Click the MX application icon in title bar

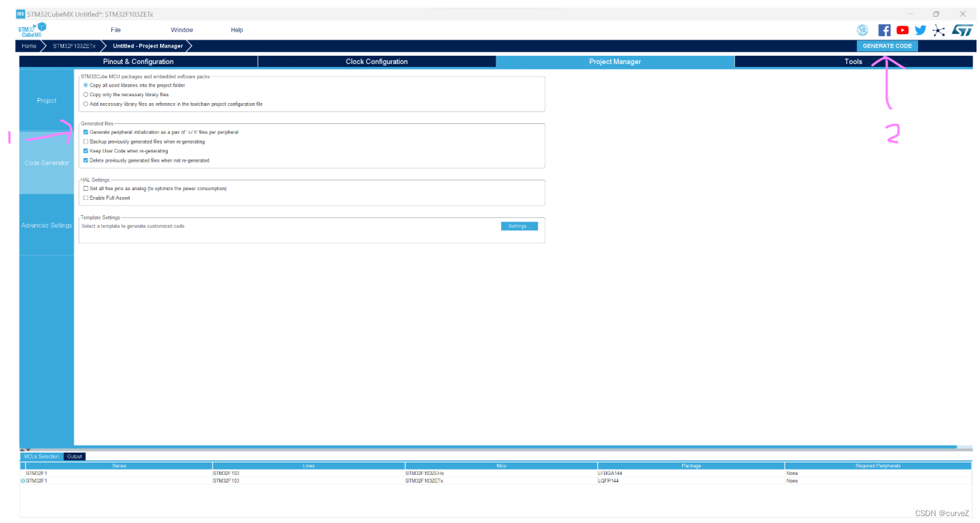click(20, 14)
